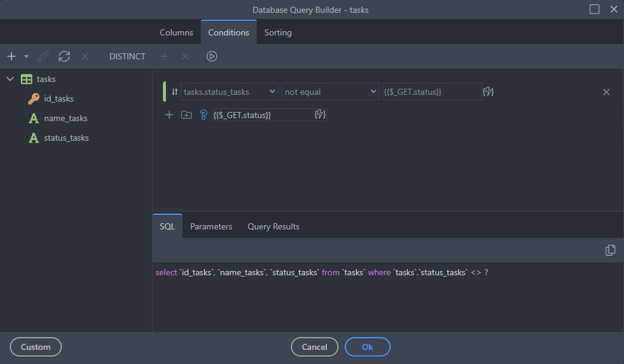Click the Ok button
Viewport: 624px width, 364px height.
coord(367,347)
